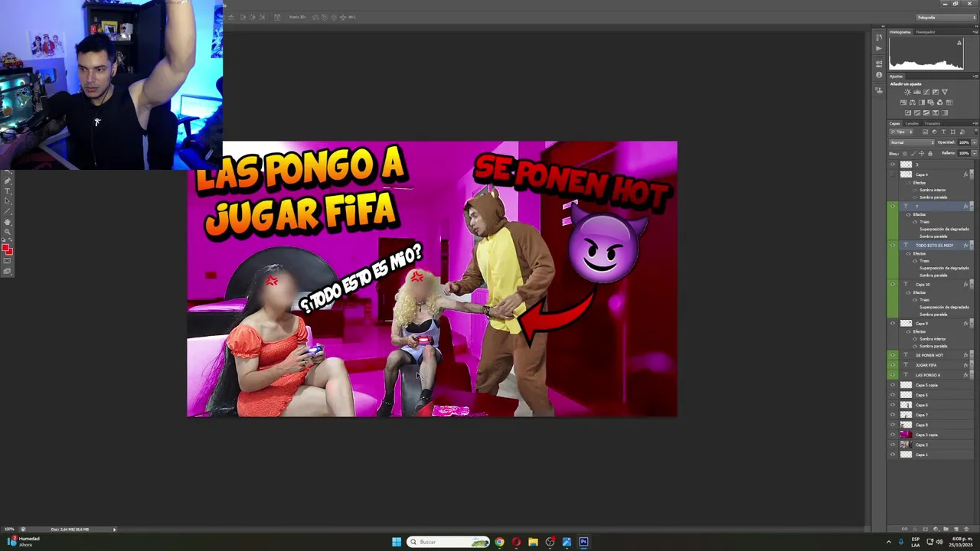This screenshot has height=551, width=980.
Task: Click the background color swatch
Action: click(10, 253)
